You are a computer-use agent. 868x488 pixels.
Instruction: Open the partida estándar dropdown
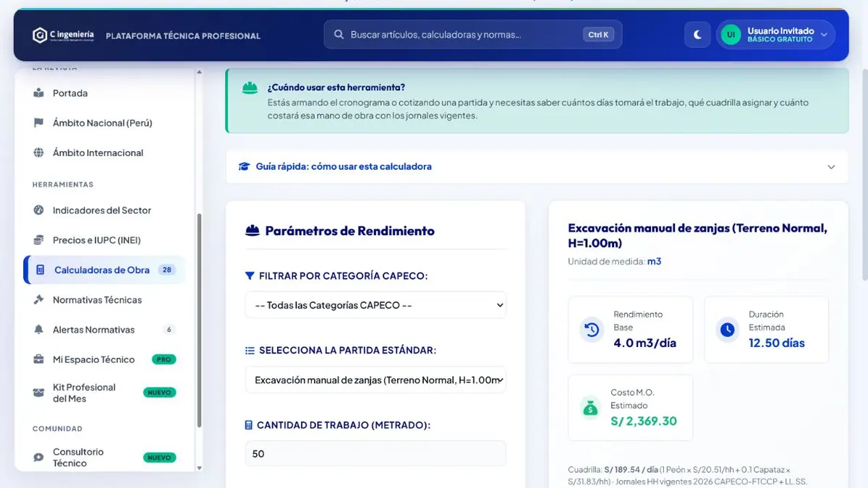click(375, 380)
